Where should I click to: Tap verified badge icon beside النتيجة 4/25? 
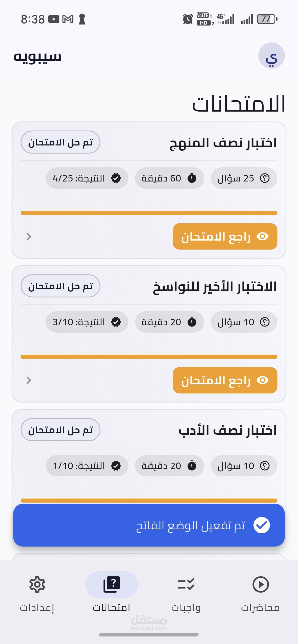click(116, 178)
